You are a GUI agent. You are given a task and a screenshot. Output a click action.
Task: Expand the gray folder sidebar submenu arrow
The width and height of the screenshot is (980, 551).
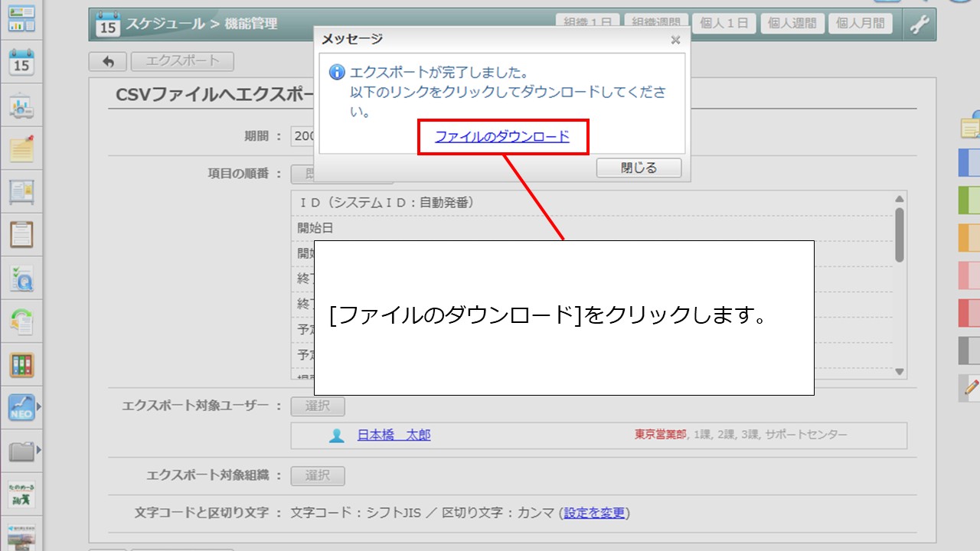click(39, 451)
